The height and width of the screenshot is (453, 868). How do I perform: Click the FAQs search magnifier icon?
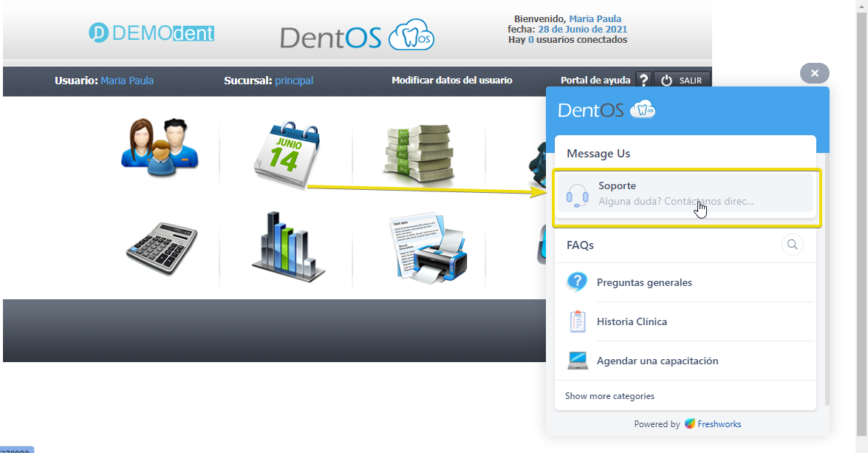[792, 244]
